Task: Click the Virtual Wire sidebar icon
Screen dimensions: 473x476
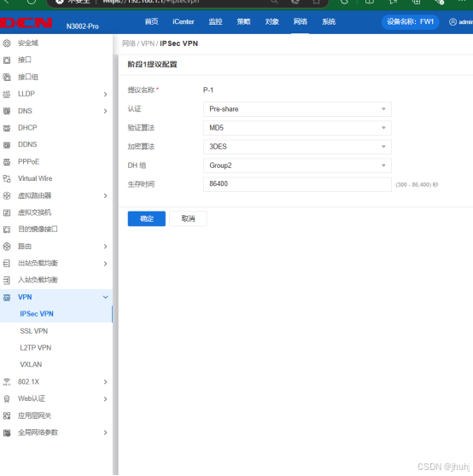Action: point(7,178)
